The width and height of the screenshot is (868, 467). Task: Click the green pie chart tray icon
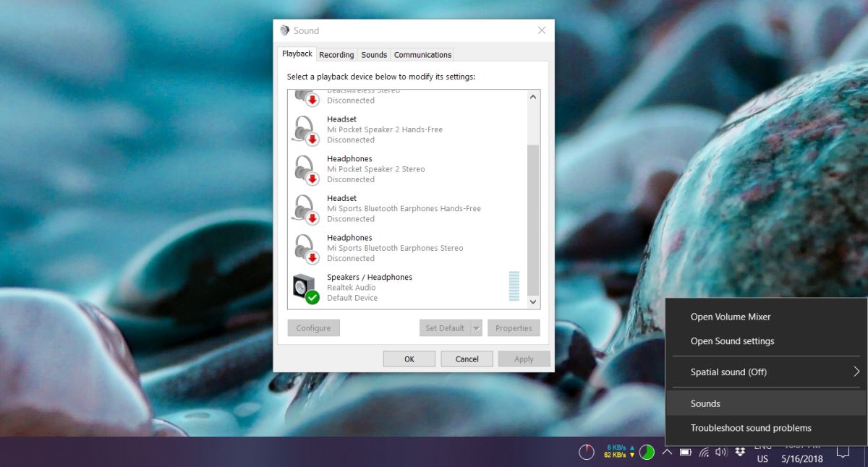[x=647, y=452]
